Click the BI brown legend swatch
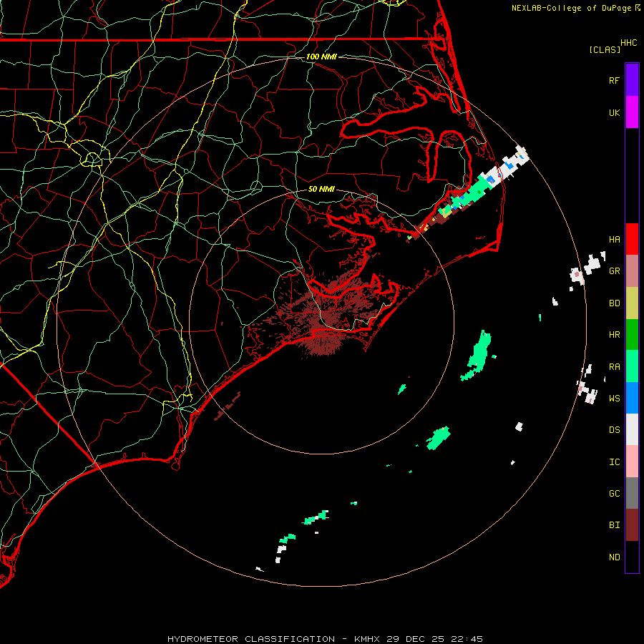644x644 pixels. click(632, 525)
